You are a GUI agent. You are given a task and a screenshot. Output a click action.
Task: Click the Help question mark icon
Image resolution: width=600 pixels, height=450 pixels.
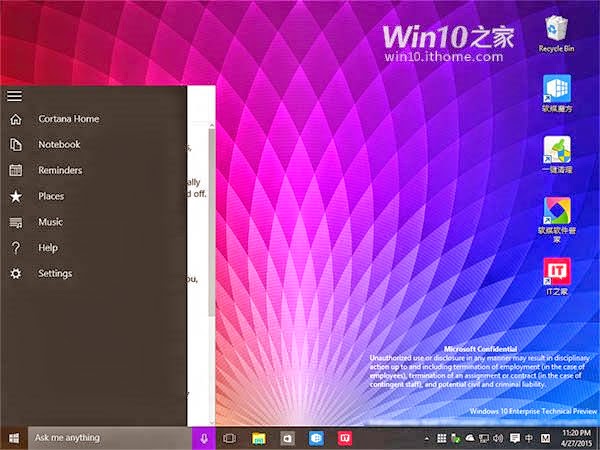[16, 248]
